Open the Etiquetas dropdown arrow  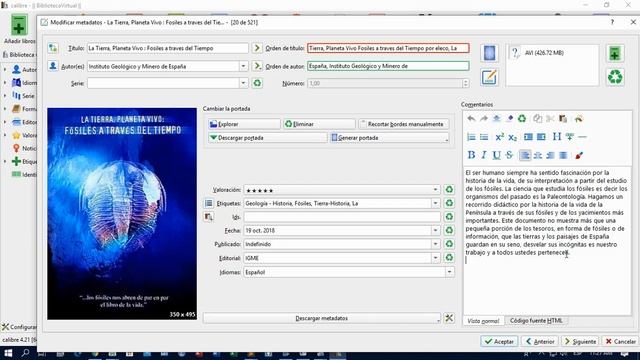click(436, 203)
